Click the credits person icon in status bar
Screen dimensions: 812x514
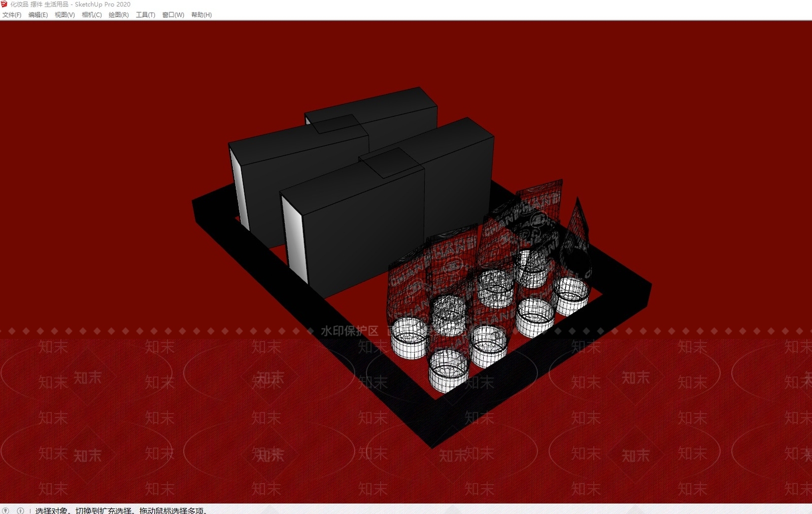[x=20, y=510]
